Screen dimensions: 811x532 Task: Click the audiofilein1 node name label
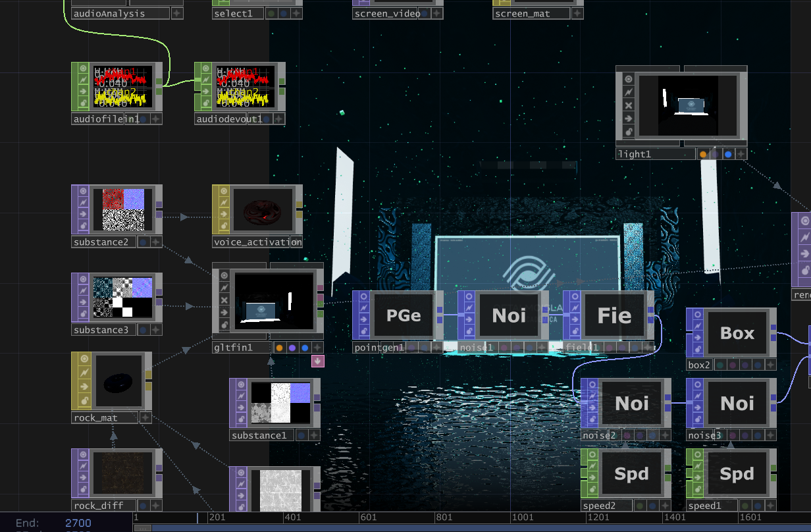point(105,119)
